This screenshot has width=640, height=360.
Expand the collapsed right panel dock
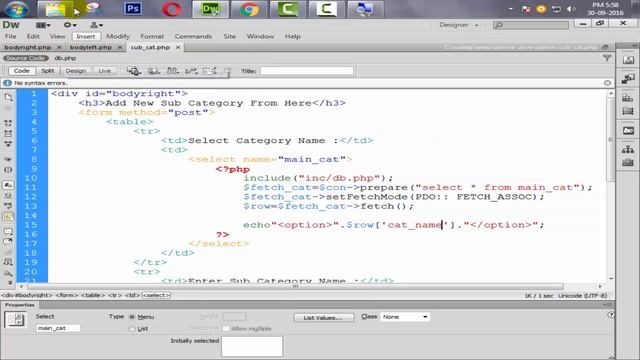click(x=634, y=45)
